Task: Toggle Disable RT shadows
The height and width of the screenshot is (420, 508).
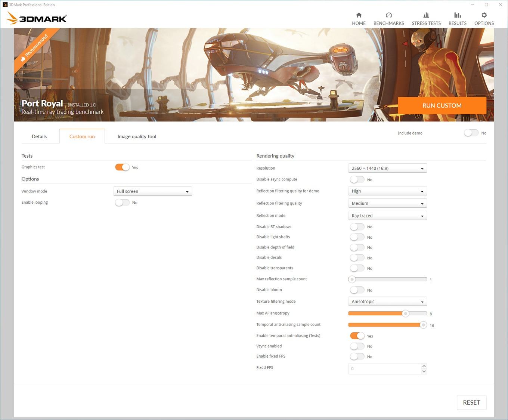Action: point(357,227)
